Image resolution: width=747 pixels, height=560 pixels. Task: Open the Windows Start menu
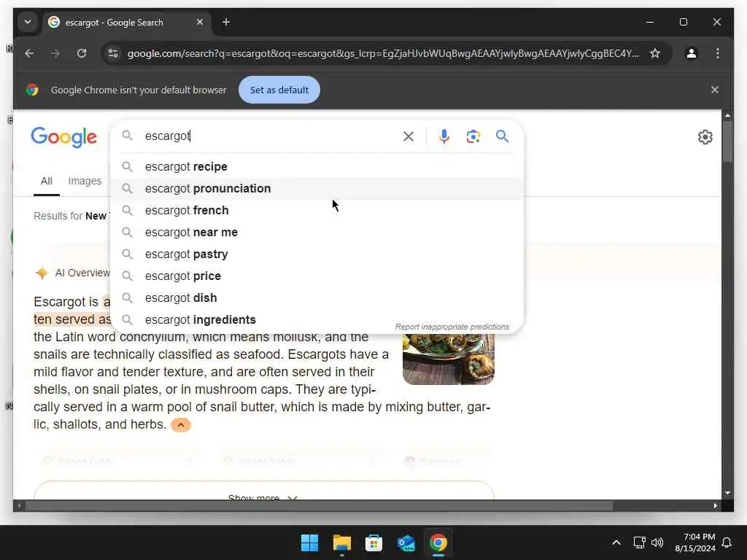click(309, 542)
